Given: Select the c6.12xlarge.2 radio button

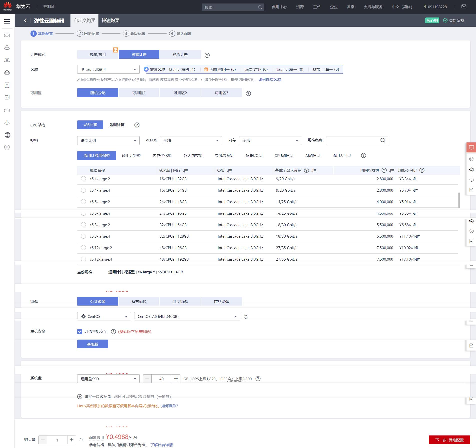Looking at the screenshot, I should [83, 248].
